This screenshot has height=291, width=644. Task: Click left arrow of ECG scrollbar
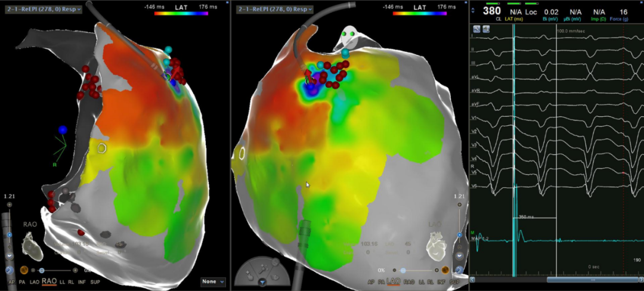[x=472, y=280]
